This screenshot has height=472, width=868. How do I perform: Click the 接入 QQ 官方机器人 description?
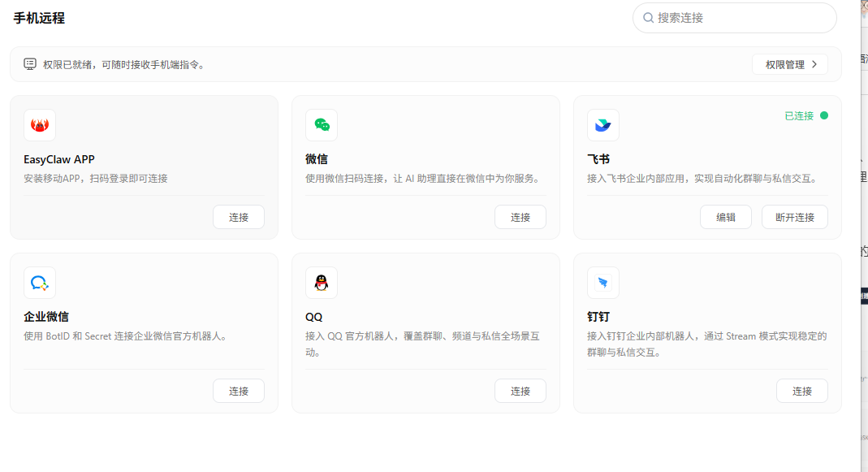click(x=422, y=344)
